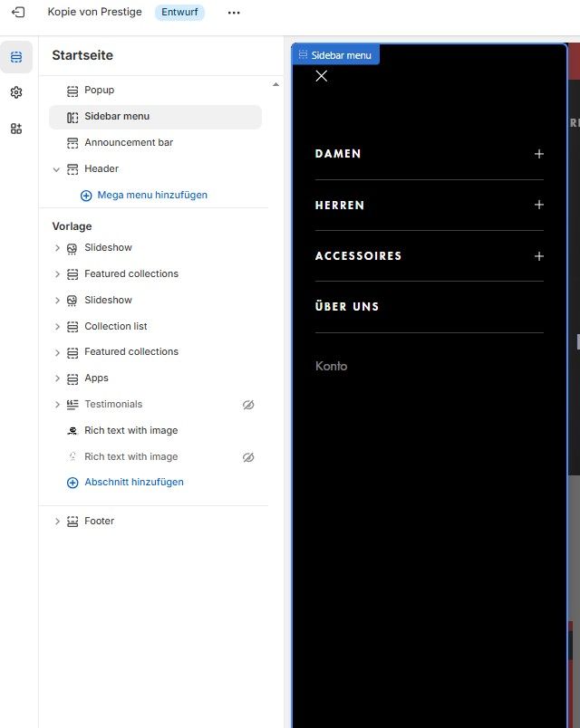Collapse the Header section chevron

coord(57,169)
